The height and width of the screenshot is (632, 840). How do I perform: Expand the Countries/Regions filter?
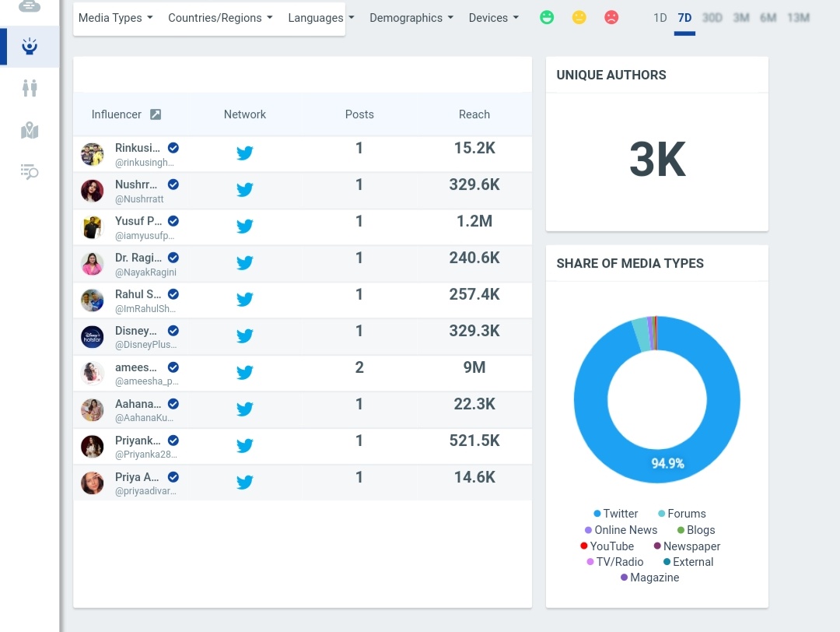[220, 17]
